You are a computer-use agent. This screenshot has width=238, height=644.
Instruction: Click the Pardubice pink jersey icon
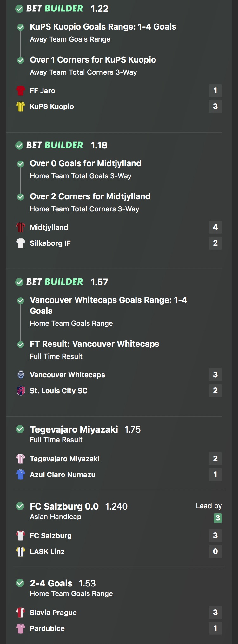tap(21, 628)
